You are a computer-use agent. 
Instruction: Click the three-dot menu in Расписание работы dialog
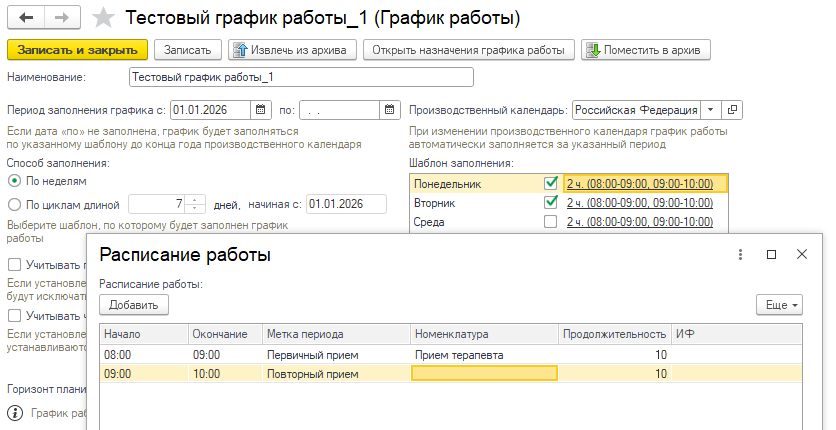(740, 255)
